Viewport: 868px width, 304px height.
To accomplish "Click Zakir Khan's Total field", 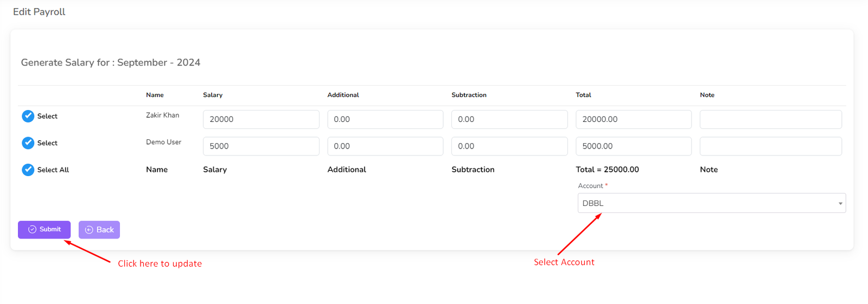I will [633, 119].
